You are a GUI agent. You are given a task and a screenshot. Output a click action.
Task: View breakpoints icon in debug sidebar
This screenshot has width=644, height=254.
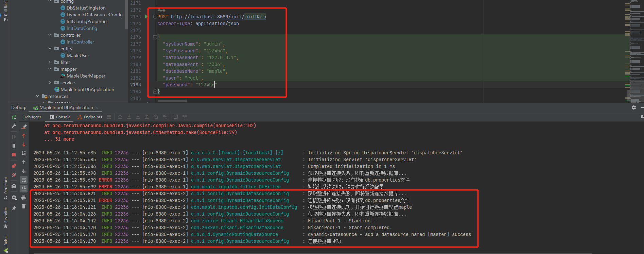(14, 166)
